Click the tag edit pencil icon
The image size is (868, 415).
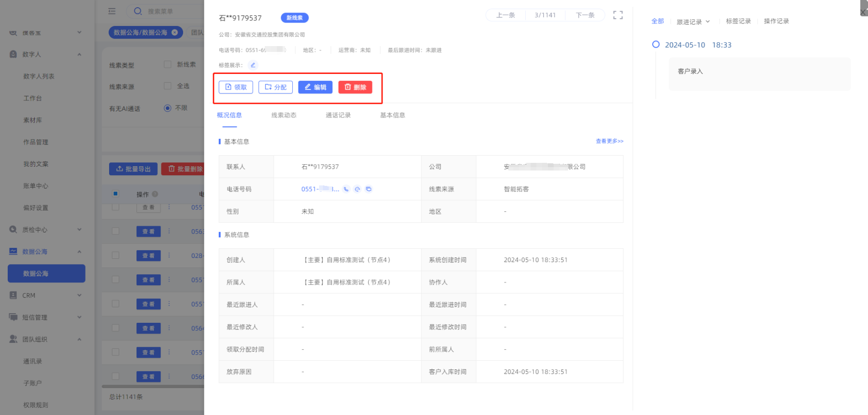tap(253, 65)
